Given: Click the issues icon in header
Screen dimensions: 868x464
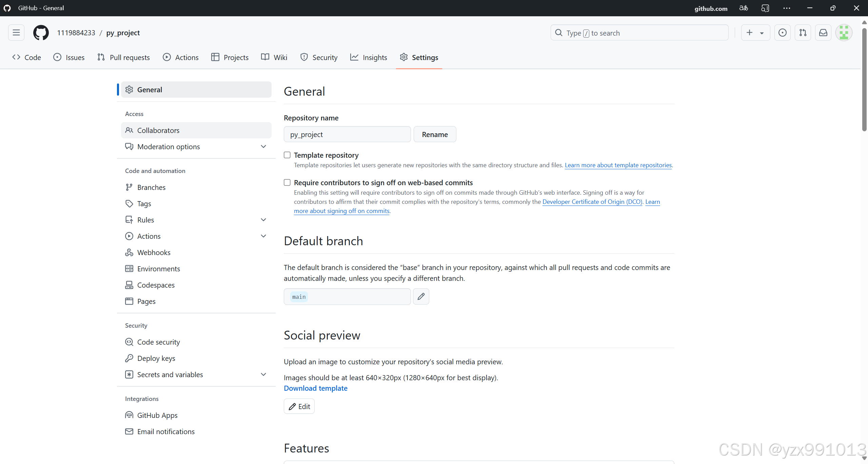Looking at the screenshot, I should point(783,33).
